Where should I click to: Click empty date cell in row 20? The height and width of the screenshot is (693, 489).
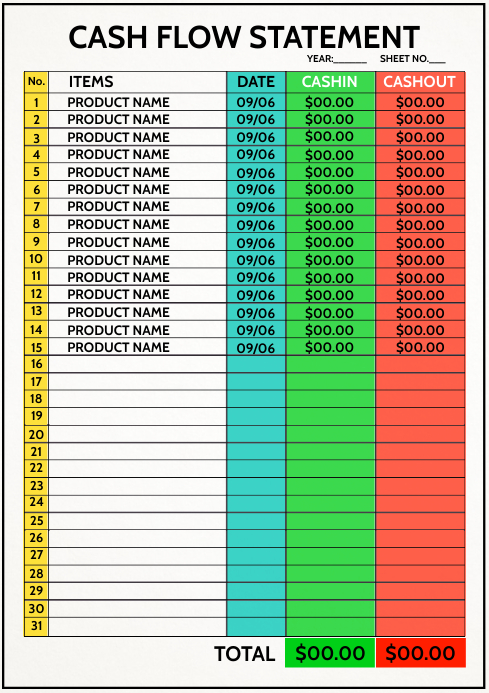pos(256,434)
